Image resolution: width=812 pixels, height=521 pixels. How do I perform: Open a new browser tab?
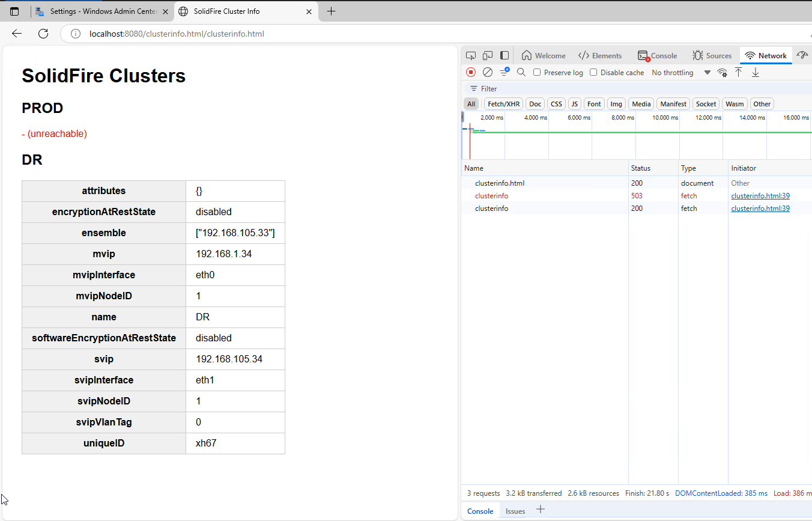coord(331,11)
